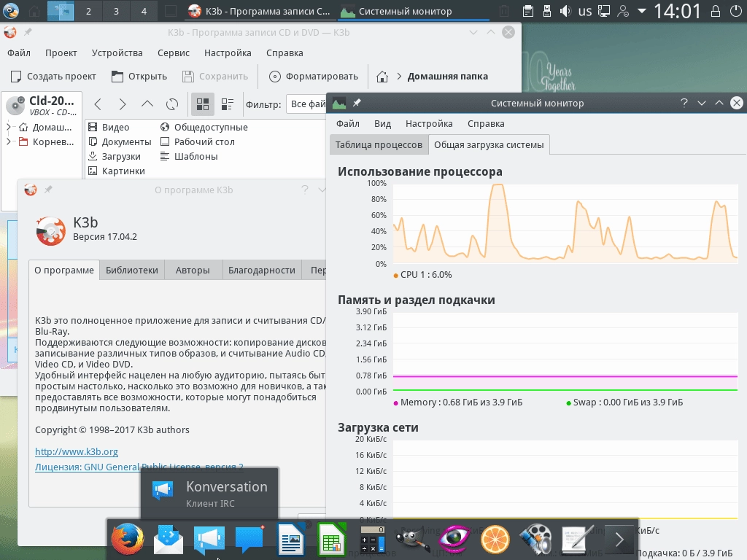Click System Monitor context help button
Viewport: 747px width, 560px height.
pos(684,103)
